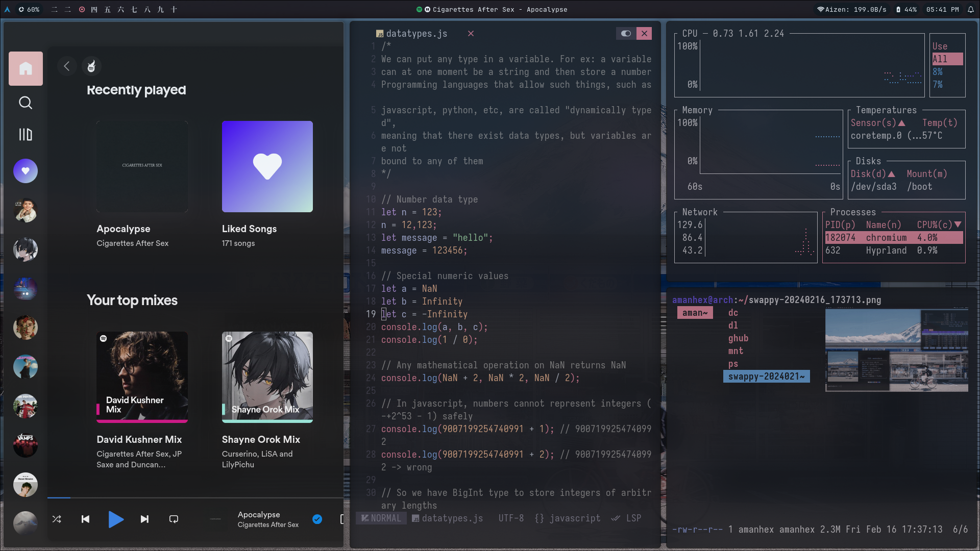This screenshot has height=551, width=980.
Task: Click the repeat icon in playback controls
Action: point(173,519)
